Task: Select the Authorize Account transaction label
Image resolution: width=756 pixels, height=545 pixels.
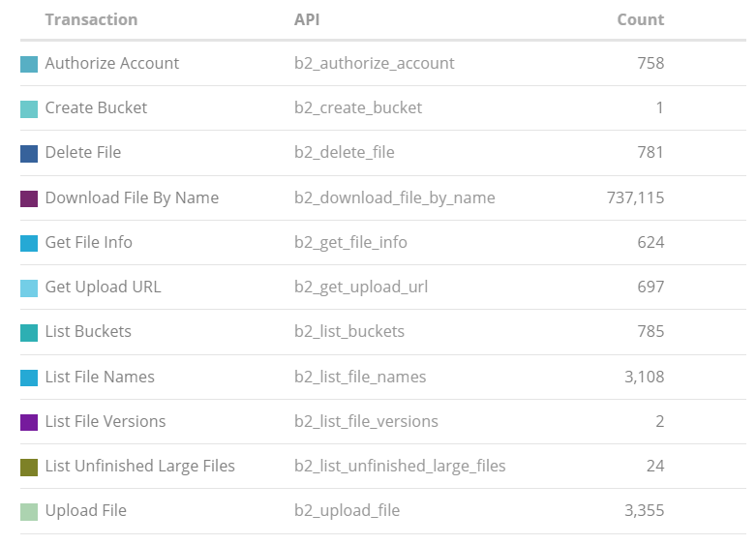Action: pos(112,63)
